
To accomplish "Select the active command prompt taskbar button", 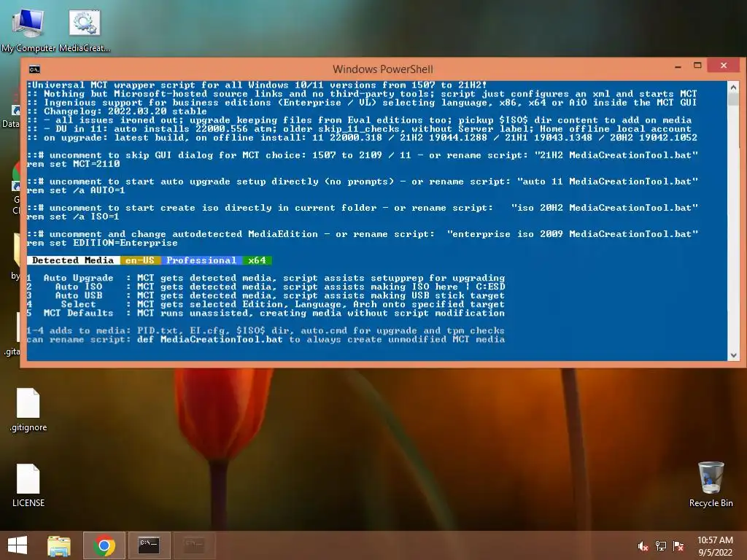I will tap(149, 545).
